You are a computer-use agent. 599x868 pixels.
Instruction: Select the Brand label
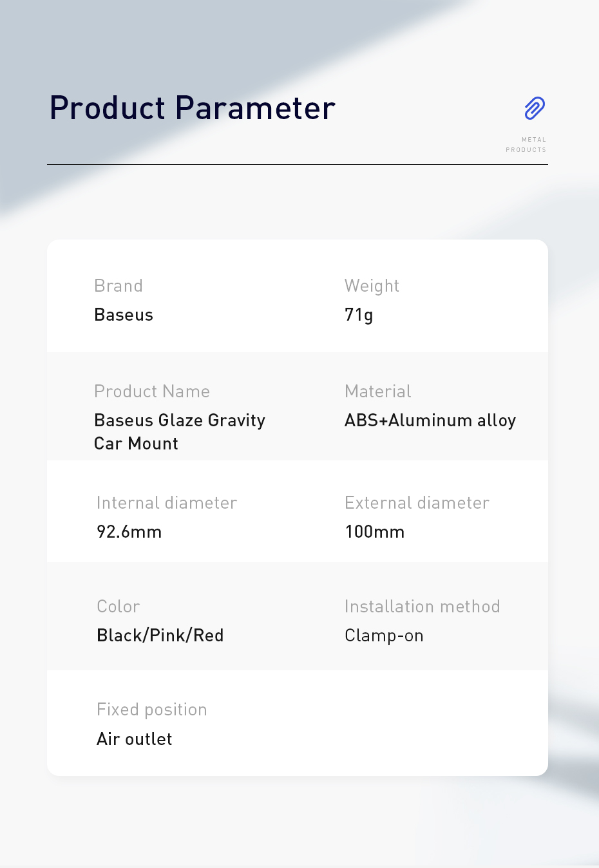tap(119, 286)
